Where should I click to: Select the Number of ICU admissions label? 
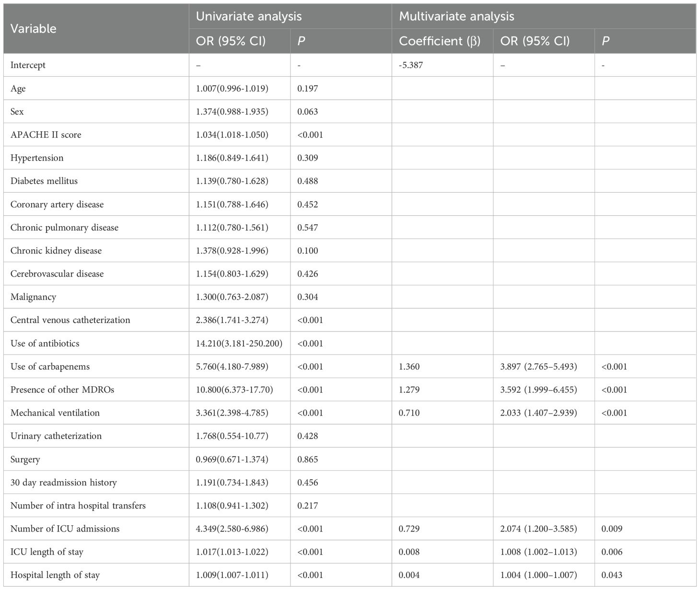[65, 529]
